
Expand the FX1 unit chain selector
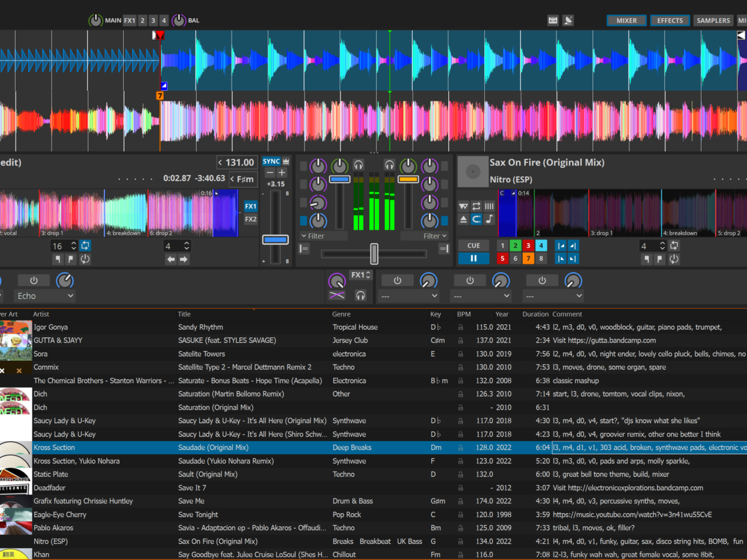tap(360, 275)
